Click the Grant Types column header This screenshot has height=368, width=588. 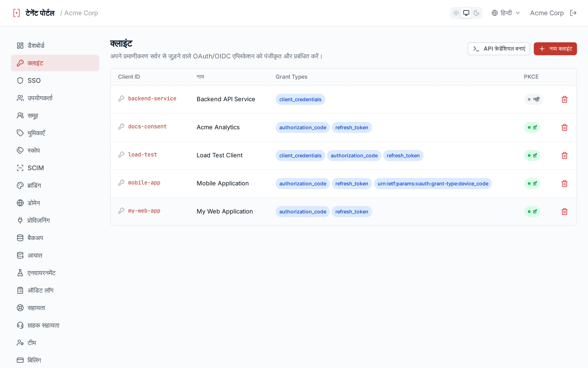coord(291,77)
